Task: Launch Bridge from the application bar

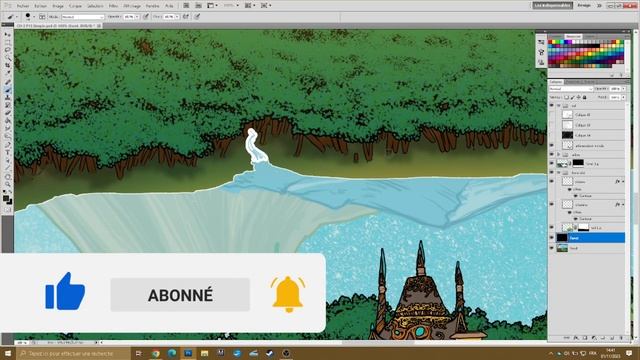Action: (186, 6)
